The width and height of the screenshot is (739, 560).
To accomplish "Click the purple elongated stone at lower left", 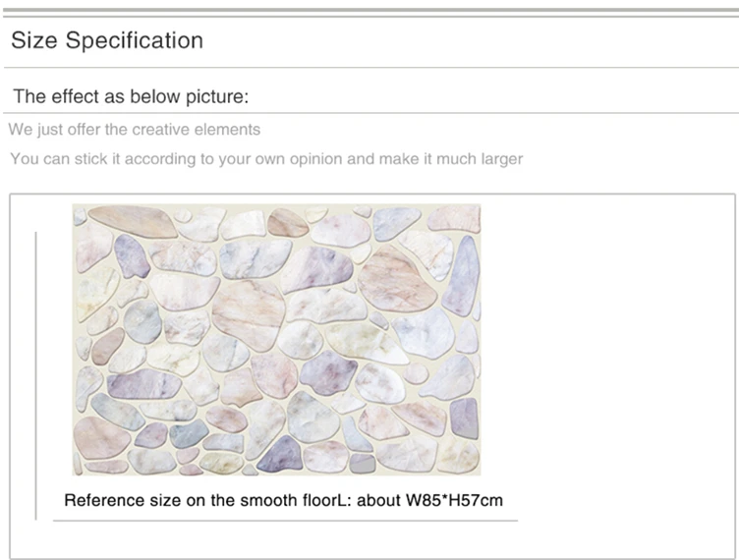I will (x=143, y=384).
